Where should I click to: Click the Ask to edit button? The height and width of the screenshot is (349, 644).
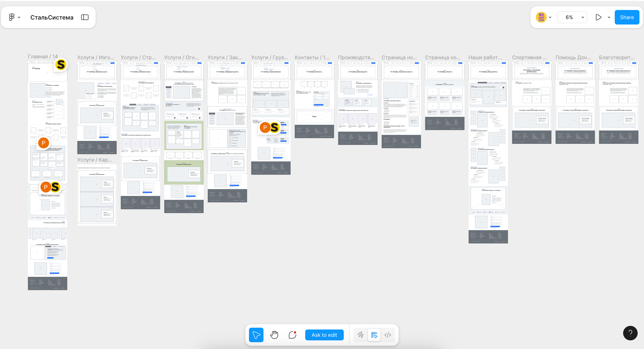tap(324, 335)
